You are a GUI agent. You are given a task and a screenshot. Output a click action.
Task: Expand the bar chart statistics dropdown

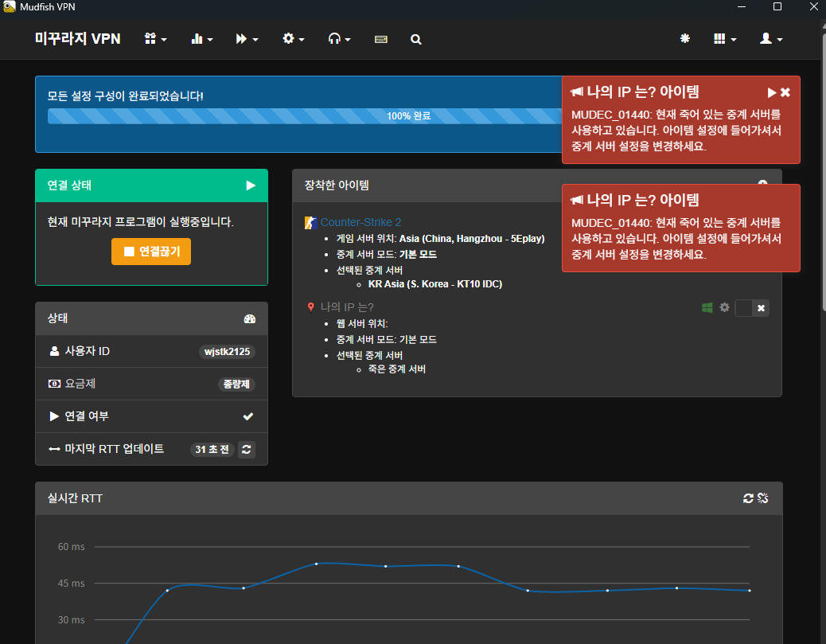pyautogui.click(x=201, y=39)
